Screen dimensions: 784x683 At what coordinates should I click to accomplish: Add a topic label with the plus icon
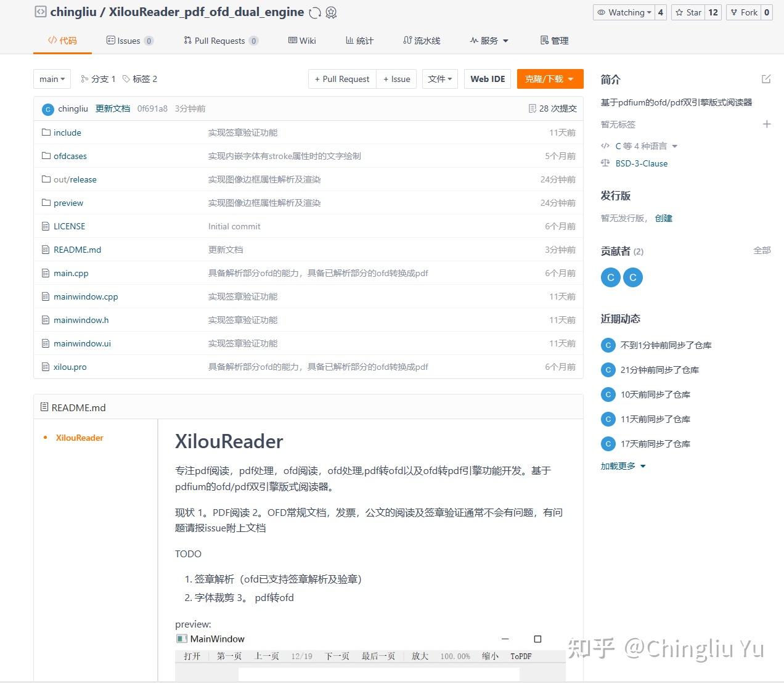767,124
